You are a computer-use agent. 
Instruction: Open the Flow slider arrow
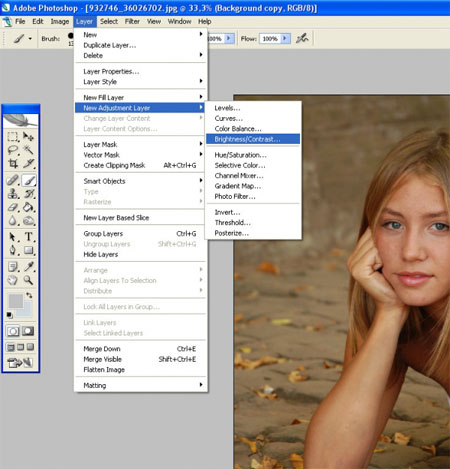coord(285,39)
